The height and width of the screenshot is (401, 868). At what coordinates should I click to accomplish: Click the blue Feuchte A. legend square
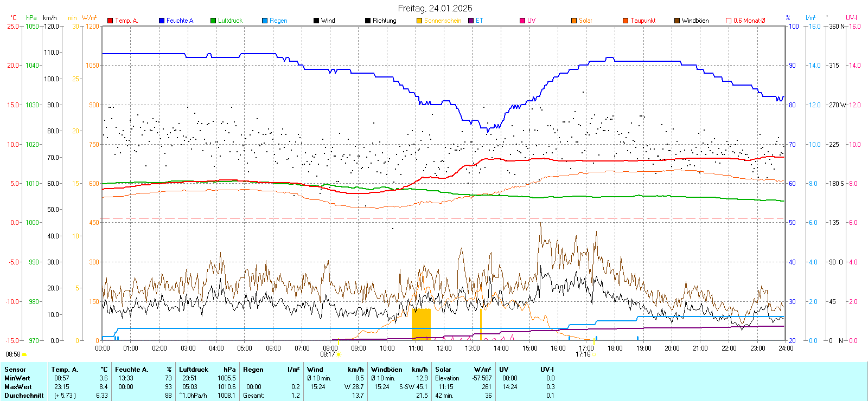tap(162, 21)
